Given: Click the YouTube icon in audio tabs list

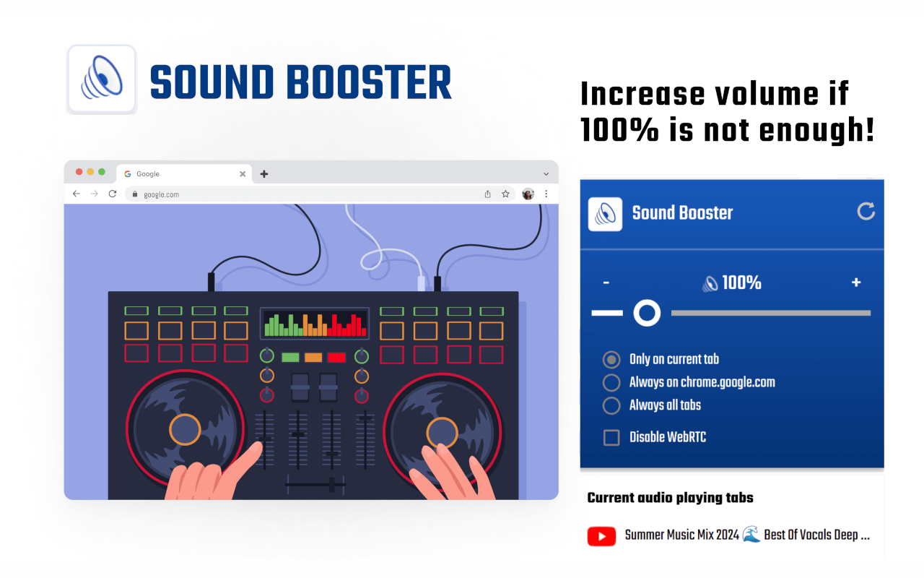Looking at the screenshot, I should [601, 535].
